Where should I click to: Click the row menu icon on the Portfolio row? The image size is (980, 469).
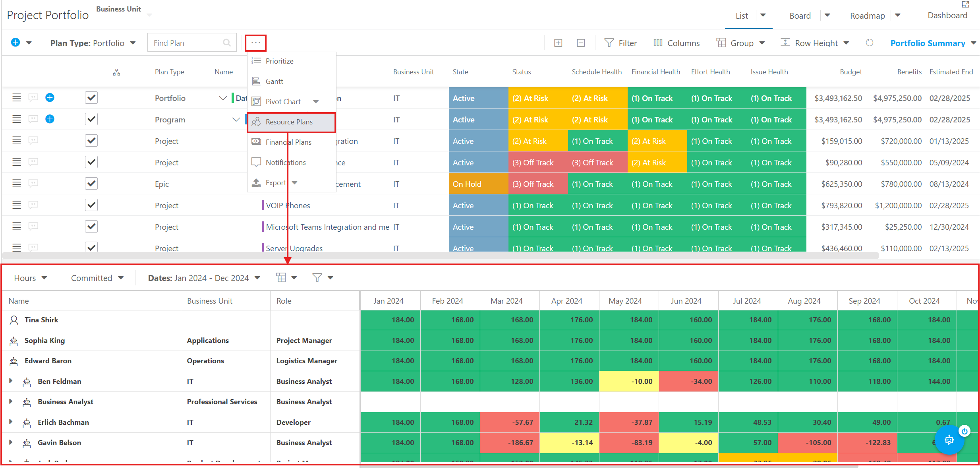(16, 97)
